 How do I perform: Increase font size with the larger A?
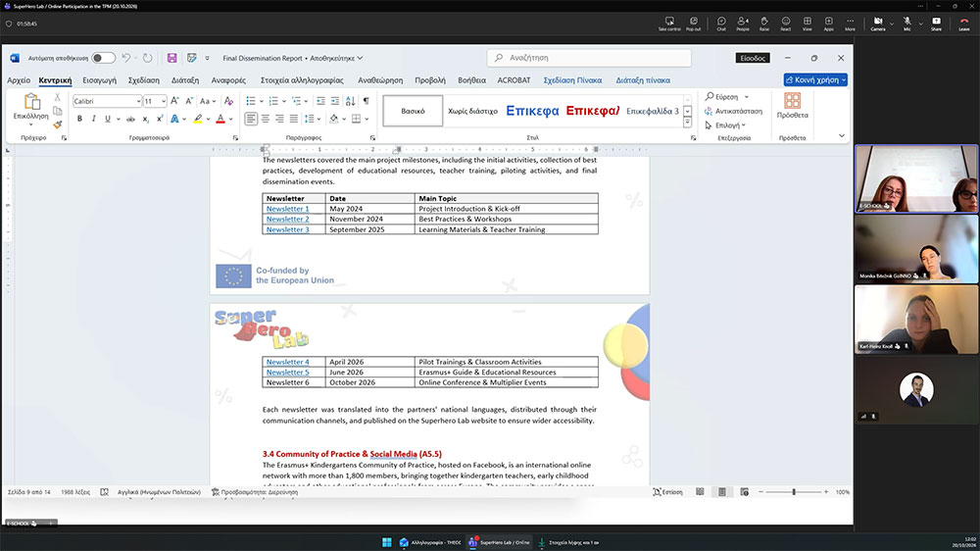pos(175,101)
